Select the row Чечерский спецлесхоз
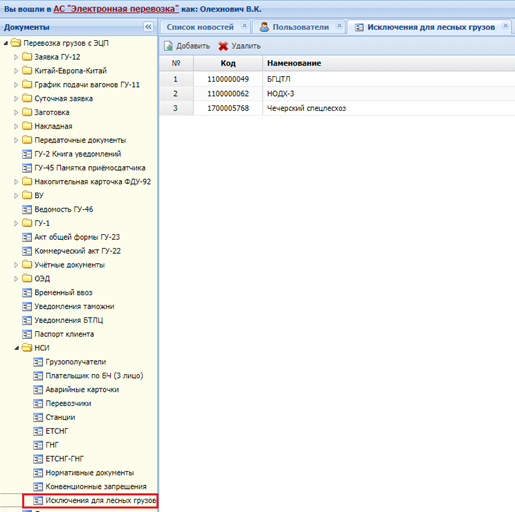This screenshot has width=515, height=512. 337,108
